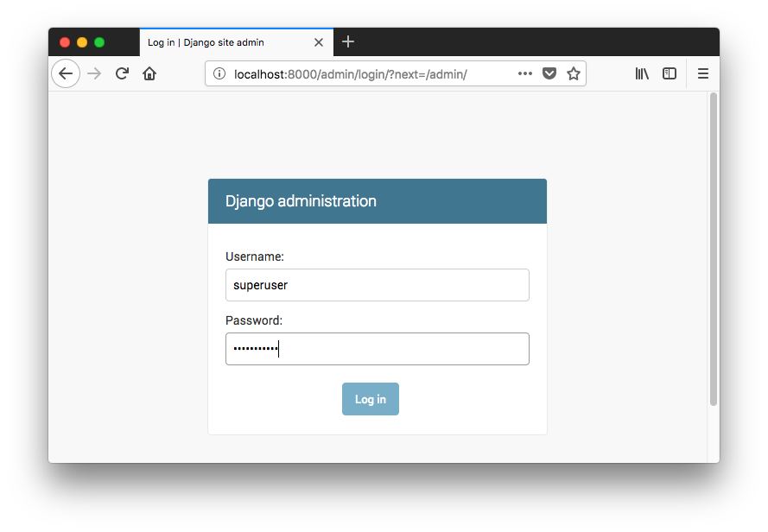Show site information icon in address bar

[219, 73]
